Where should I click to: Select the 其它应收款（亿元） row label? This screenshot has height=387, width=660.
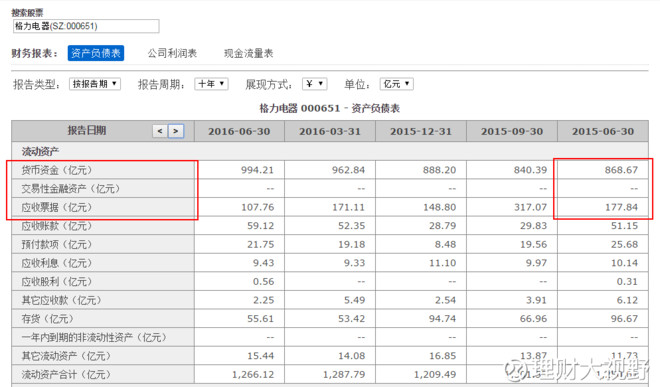point(61,300)
